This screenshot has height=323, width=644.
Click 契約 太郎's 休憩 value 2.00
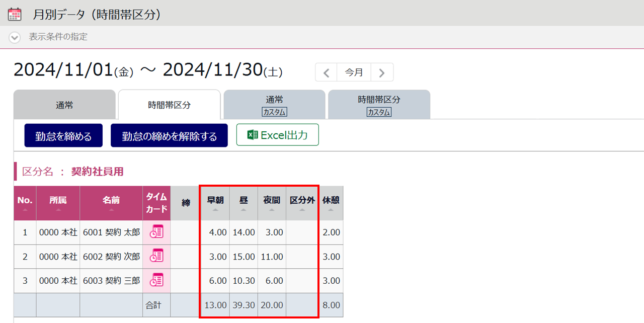(x=331, y=232)
